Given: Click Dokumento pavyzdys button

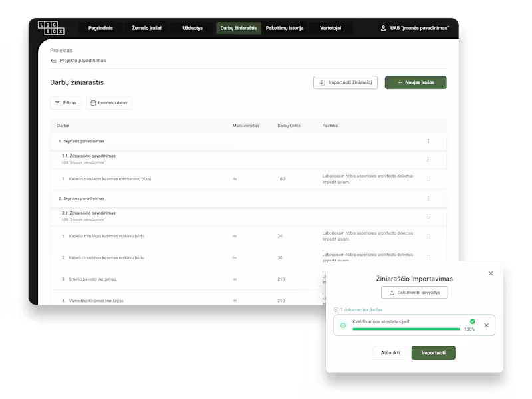Looking at the screenshot, I should [414, 293].
